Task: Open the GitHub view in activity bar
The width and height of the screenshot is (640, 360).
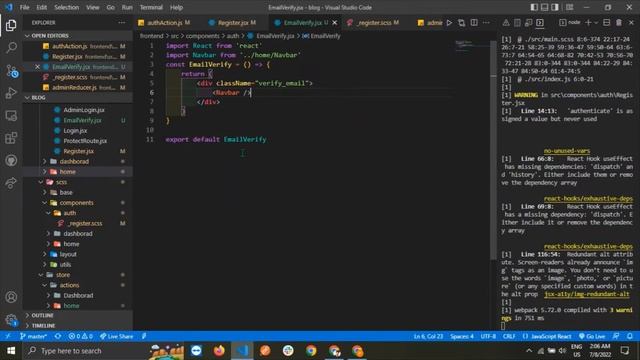Action: (11, 160)
